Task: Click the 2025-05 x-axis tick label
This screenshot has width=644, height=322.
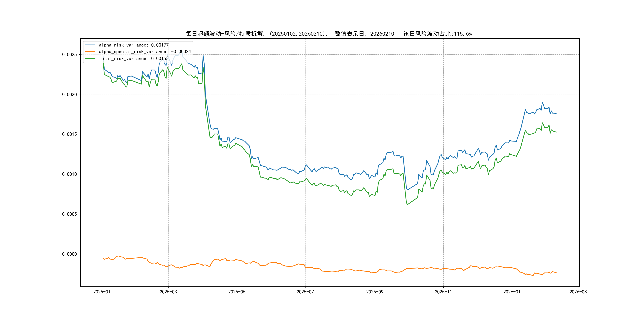Action: tap(237, 292)
